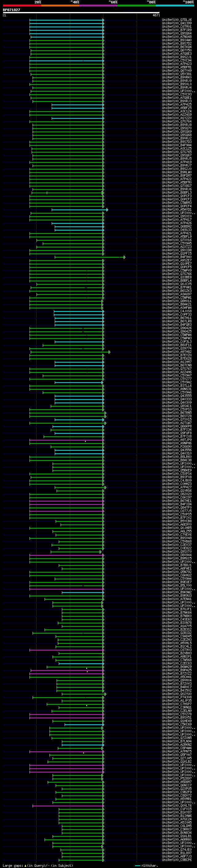Select label UniRef100_Q7G764
Viewport: 197px width, 868px height.
(x=177, y=122)
